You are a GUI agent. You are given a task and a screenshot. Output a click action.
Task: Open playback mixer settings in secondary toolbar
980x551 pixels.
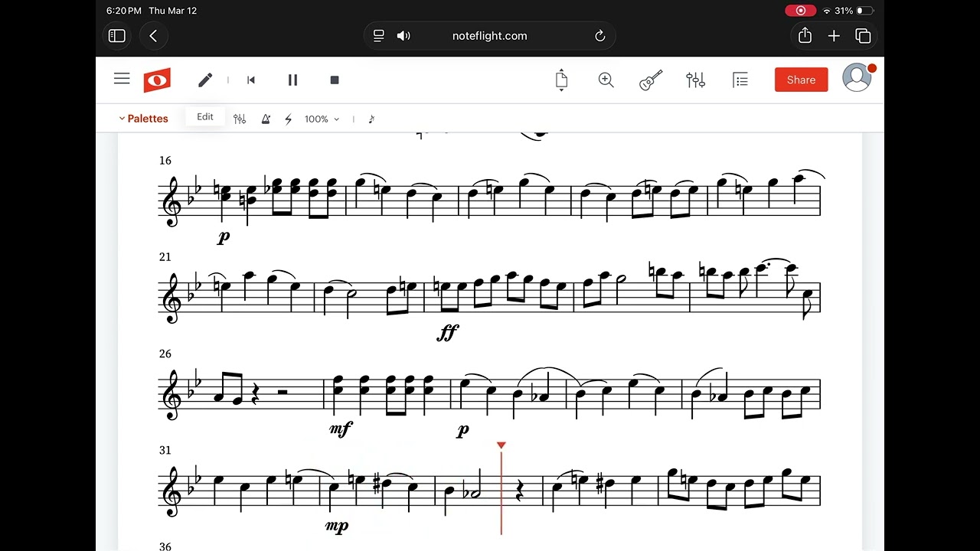tap(240, 119)
